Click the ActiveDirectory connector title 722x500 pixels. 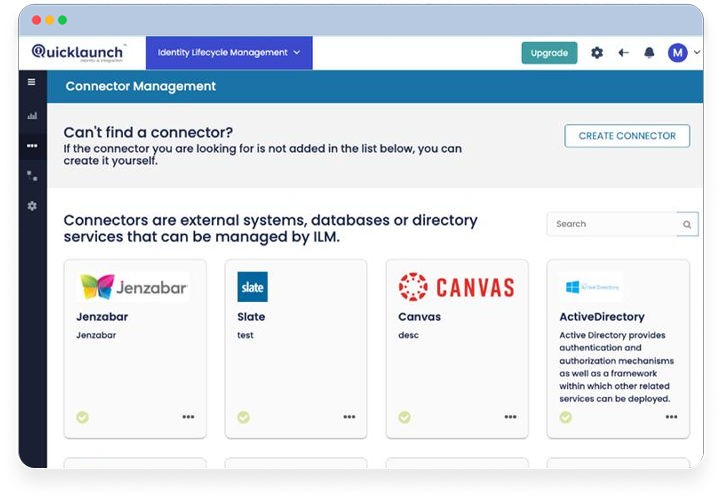[602, 317]
